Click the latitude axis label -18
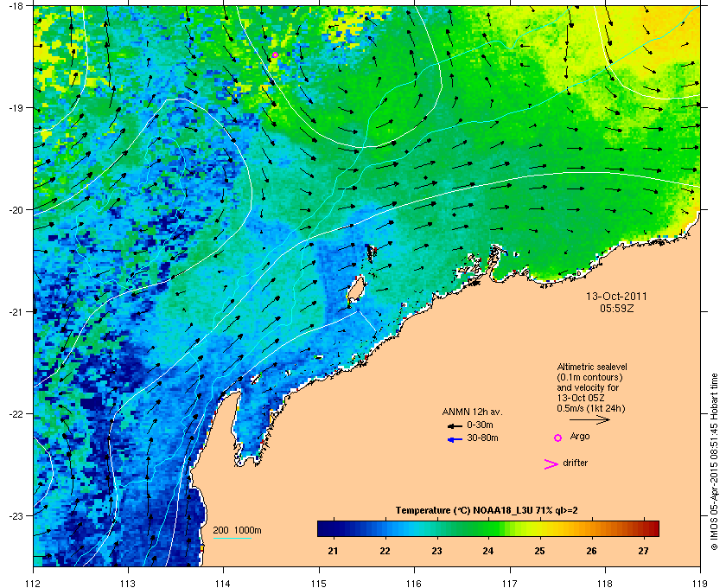Image resolution: width=726 pixels, height=588 pixels. click(16, 6)
